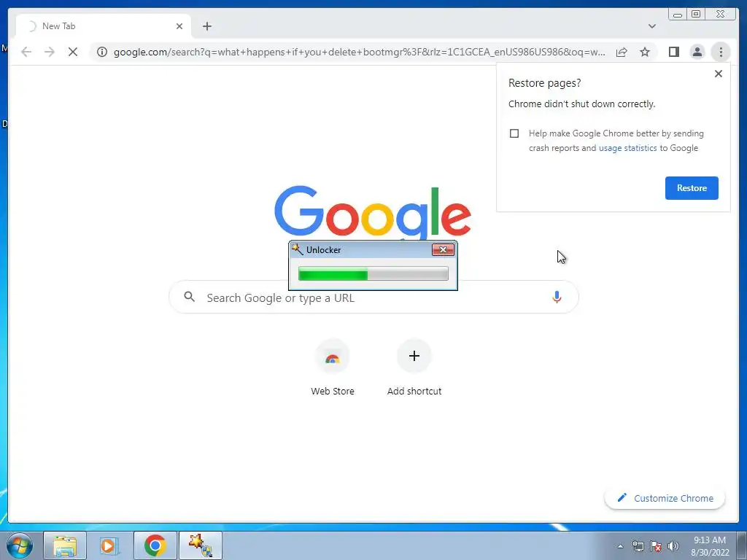
Task: Click the taskbar clock 9:13 AM
Action: click(x=710, y=546)
